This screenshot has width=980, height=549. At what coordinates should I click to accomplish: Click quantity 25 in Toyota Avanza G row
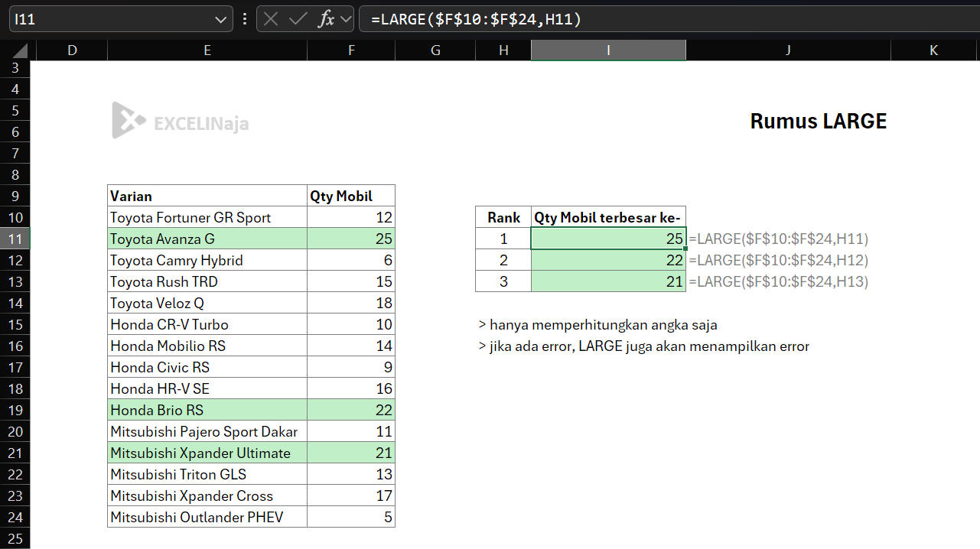point(351,239)
